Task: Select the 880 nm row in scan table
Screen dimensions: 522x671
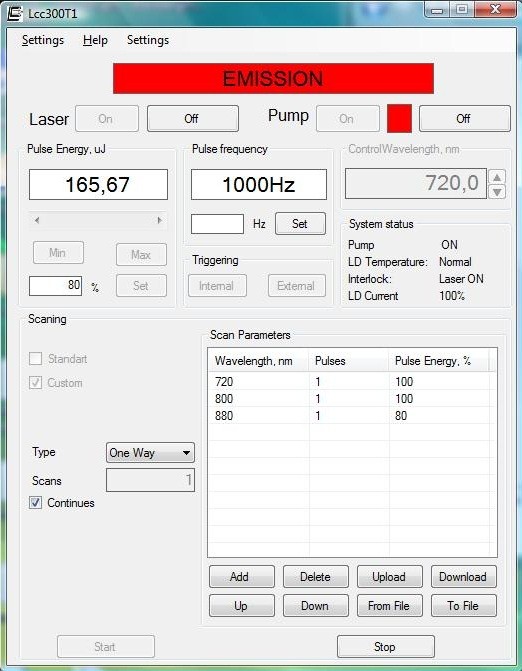Action: point(351,416)
